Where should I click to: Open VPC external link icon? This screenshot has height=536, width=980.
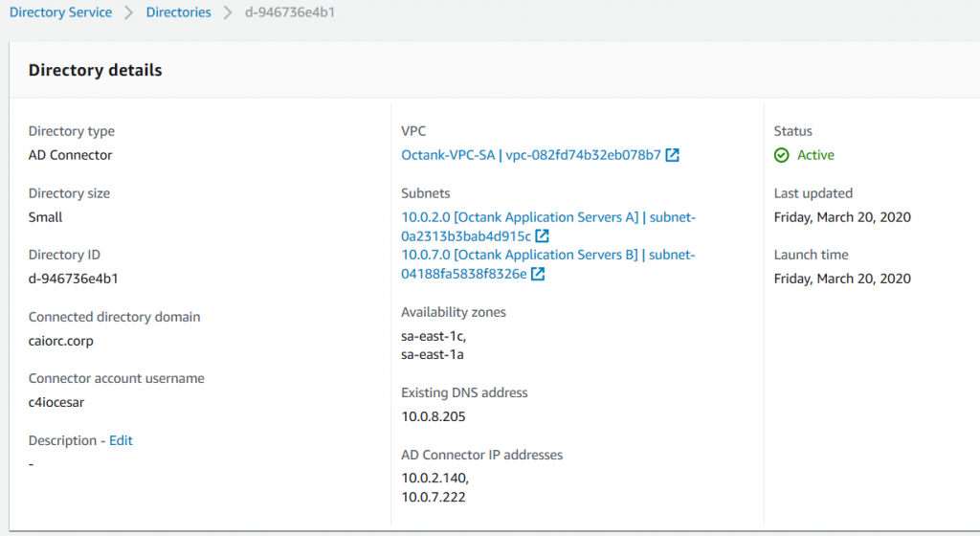click(672, 155)
